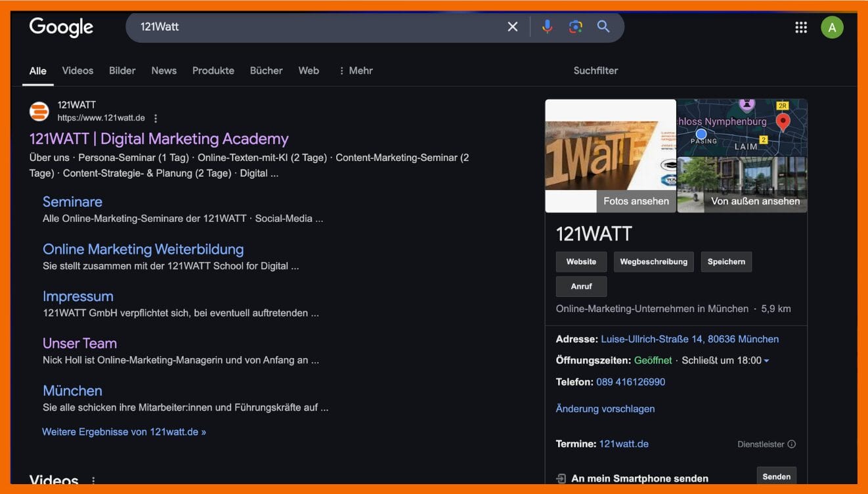Switch to the News tab

(x=163, y=70)
